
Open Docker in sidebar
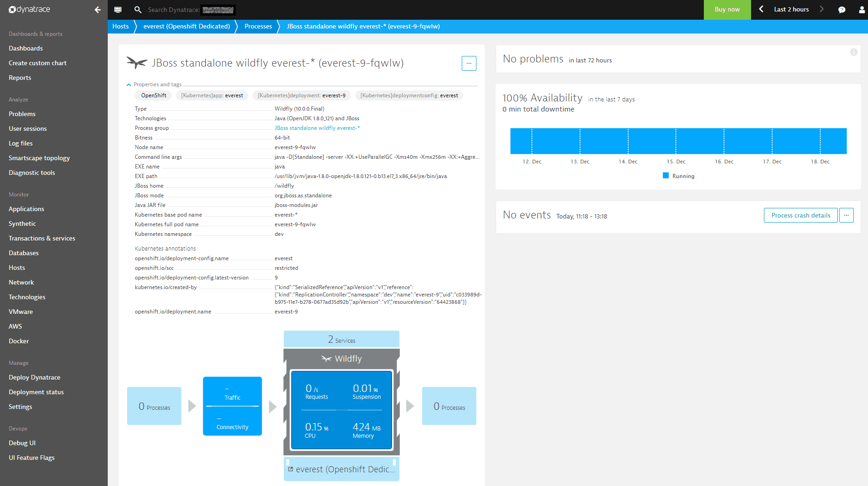click(x=18, y=341)
